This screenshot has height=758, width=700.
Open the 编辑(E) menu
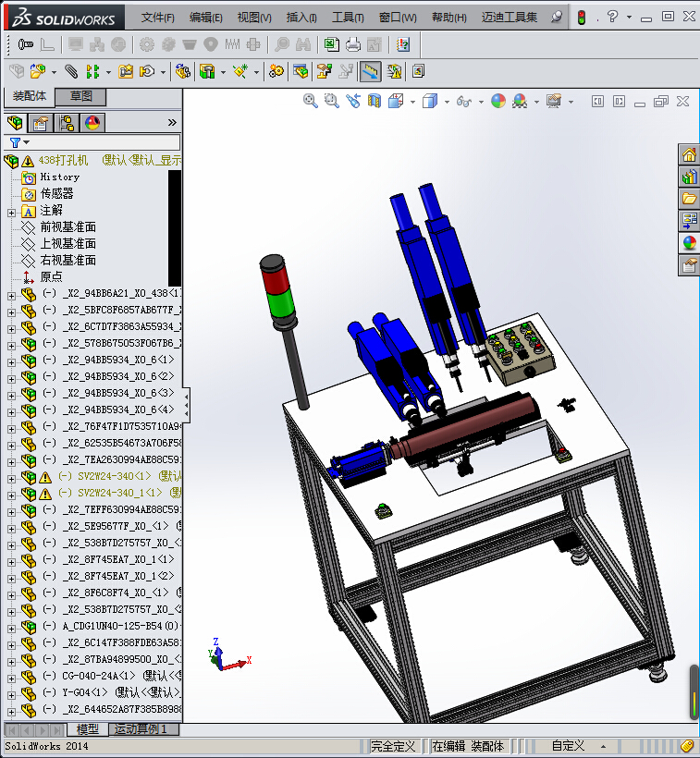[x=206, y=18]
